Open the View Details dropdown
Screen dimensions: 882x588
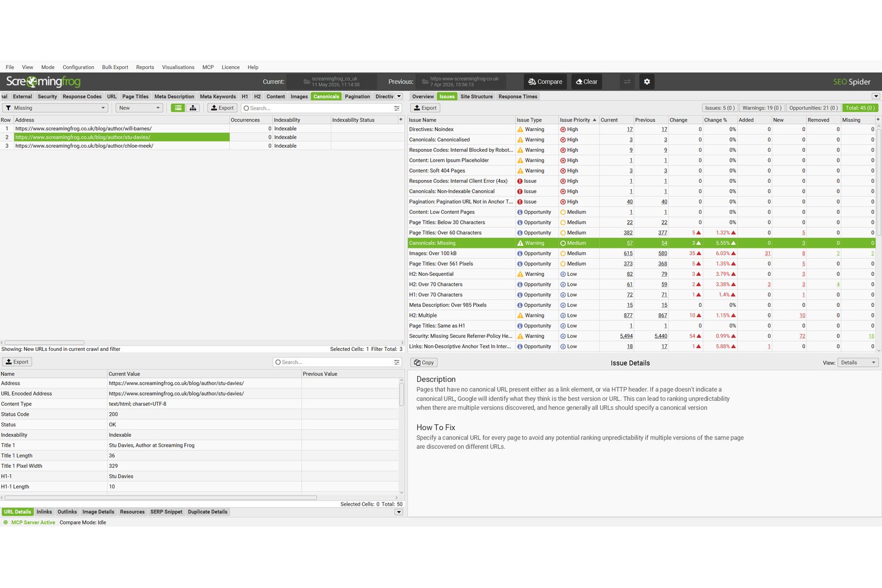[x=858, y=363]
